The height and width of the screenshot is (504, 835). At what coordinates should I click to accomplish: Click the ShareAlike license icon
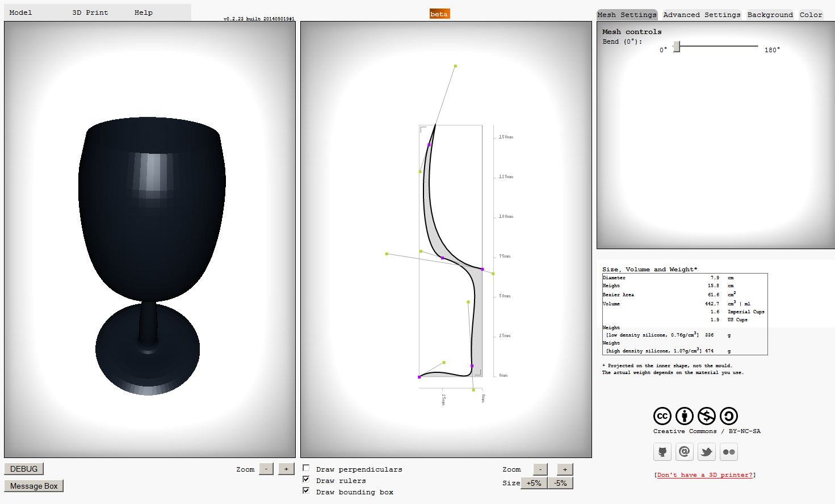pos(729,416)
